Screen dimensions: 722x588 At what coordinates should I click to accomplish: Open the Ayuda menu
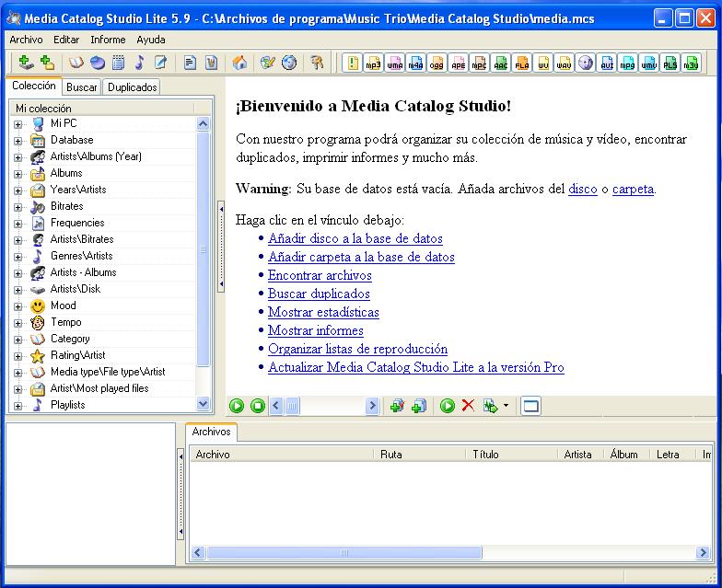click(x=151, y=40)
